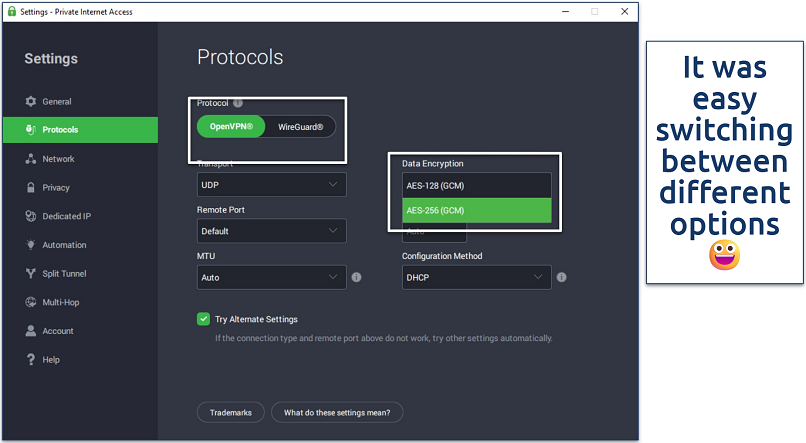Open Multi-Hop settings section
The height and width of the screenshot is (443, 806).
[80, 302]
